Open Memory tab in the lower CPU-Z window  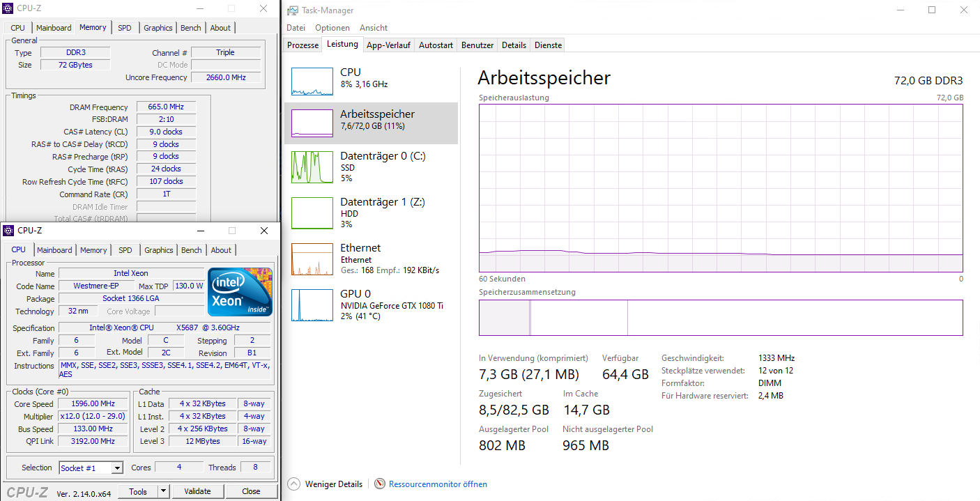(93, 250)
